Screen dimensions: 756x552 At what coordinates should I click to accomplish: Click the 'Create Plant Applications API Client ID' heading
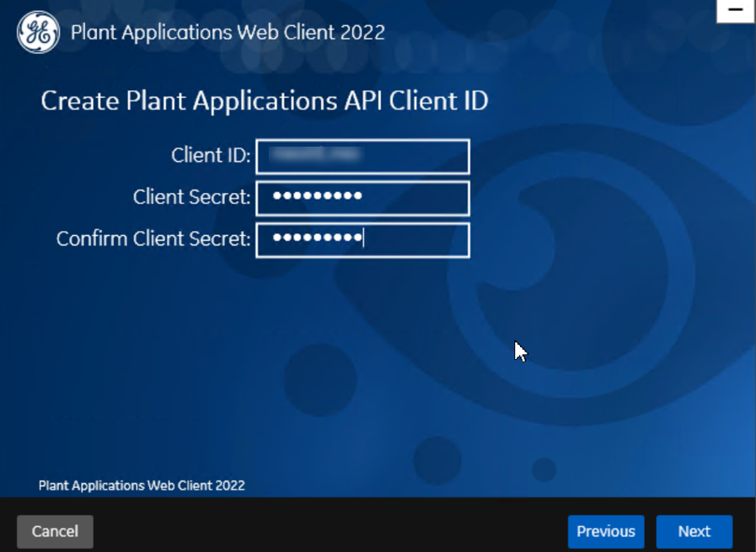click(x=265, y=101)
